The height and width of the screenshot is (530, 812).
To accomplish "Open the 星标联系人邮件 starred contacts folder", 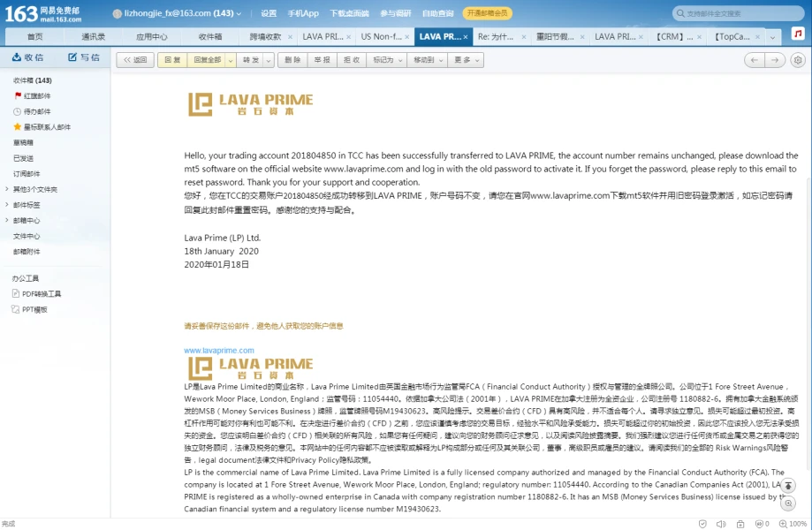I will point(42,127).
